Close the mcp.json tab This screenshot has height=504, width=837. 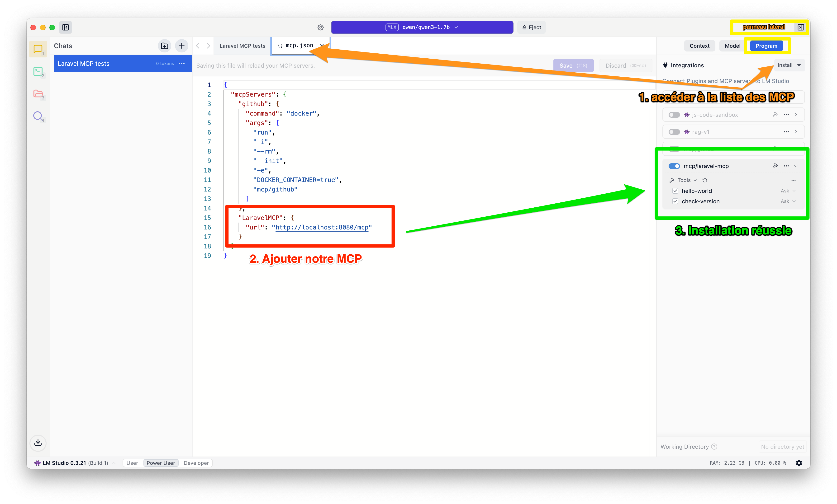pos(321,45)
